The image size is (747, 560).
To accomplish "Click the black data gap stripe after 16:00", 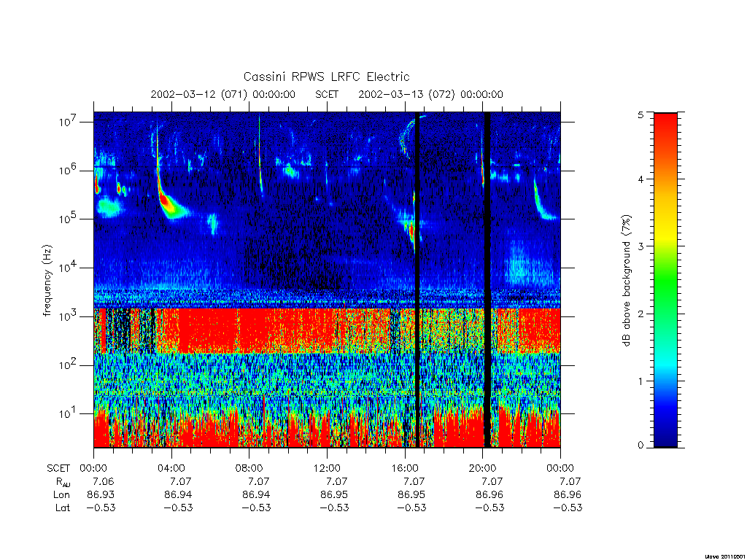I will pos(418,280).
